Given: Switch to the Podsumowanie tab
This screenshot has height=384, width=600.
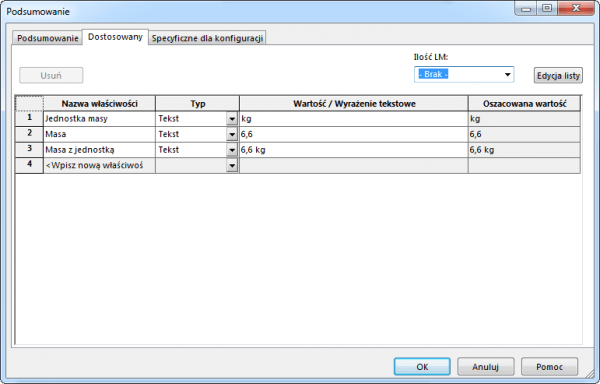Looking at the screenshot, I should (x=47, y=38).
